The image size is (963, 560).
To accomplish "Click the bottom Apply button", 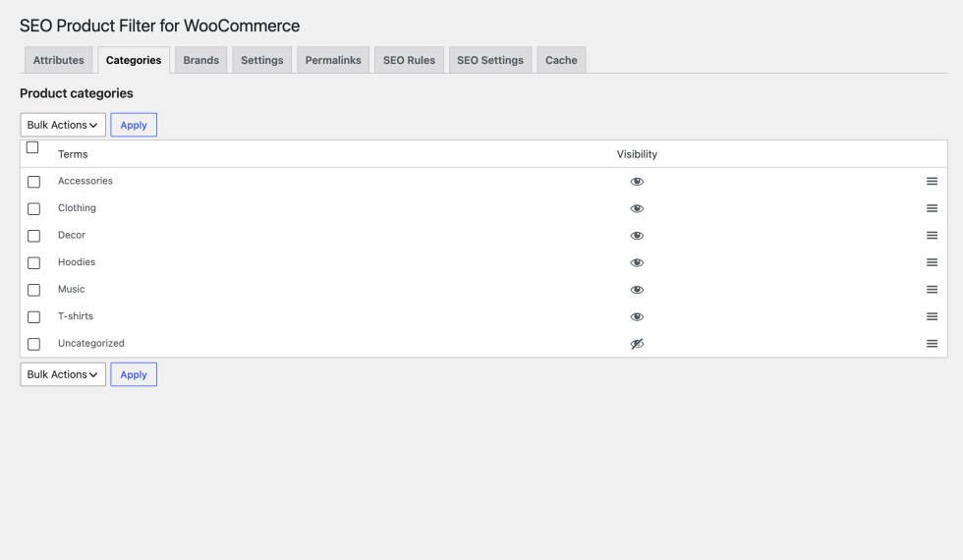I will (x=134, y=374).
